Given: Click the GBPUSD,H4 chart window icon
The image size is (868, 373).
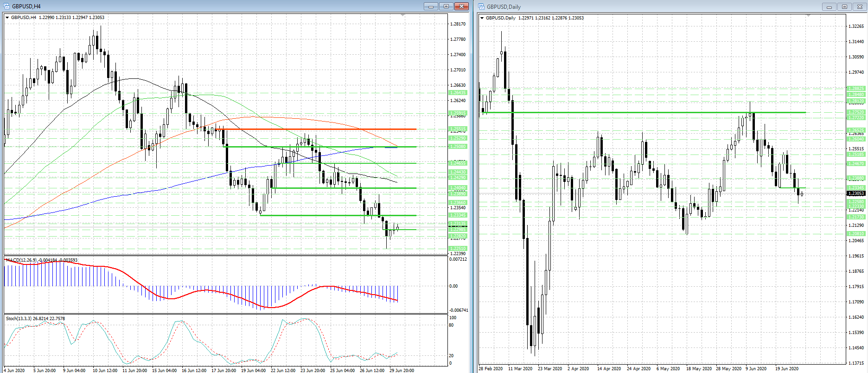Looking at the screenshot, I should [6, 6].
